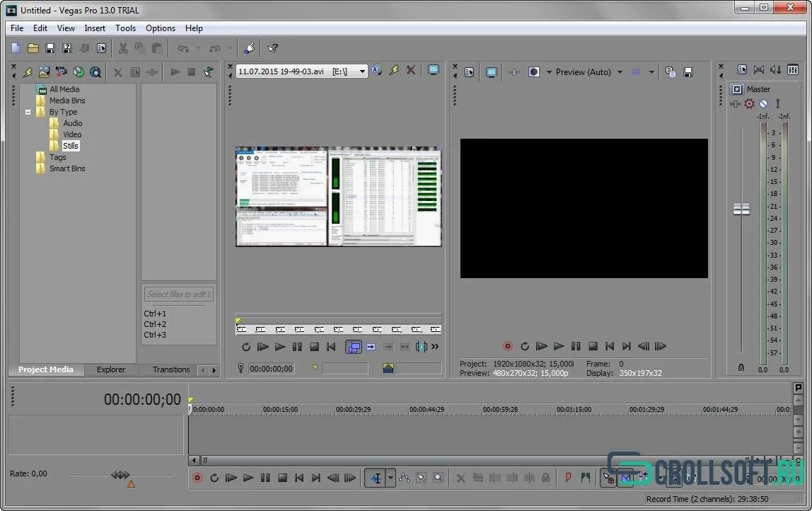812x511 pixels.
Task: Open the Project Properties toolbar icon
Action: 102,48
